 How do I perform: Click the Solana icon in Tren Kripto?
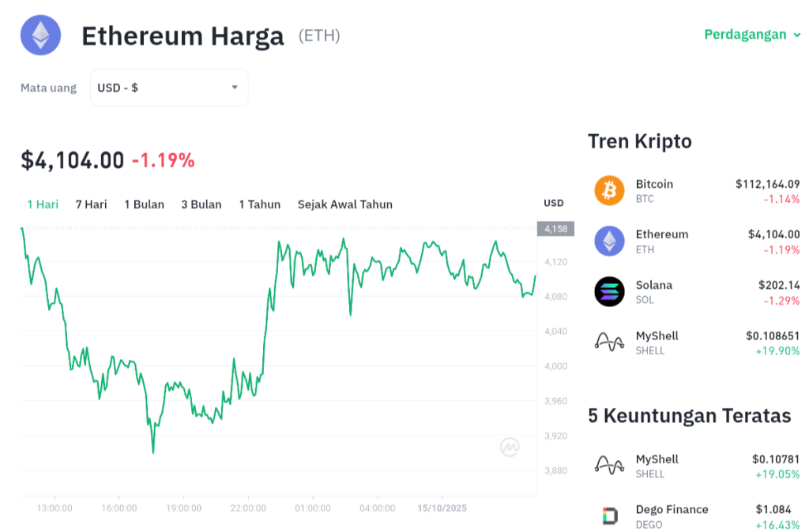609,292
